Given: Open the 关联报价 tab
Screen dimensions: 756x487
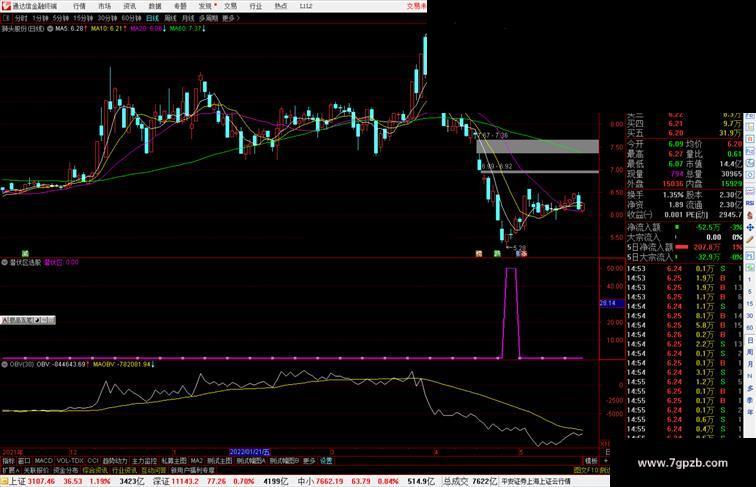Looking at the screenshot, I should point(36,470).
